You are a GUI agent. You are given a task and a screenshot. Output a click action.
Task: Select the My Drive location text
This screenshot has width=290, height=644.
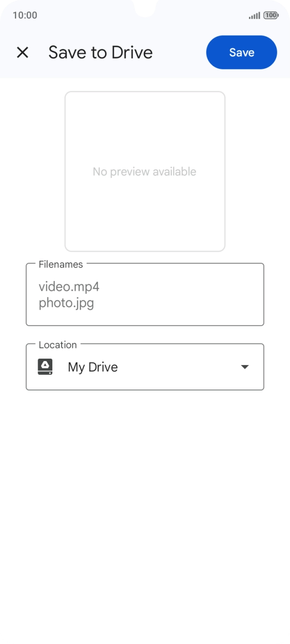click(93, 367)
